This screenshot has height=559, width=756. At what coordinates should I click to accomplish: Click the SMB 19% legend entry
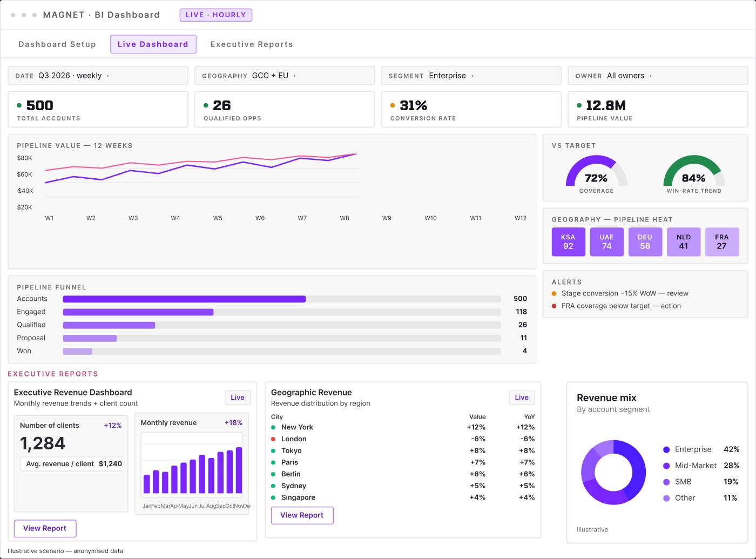pos(701,482)
